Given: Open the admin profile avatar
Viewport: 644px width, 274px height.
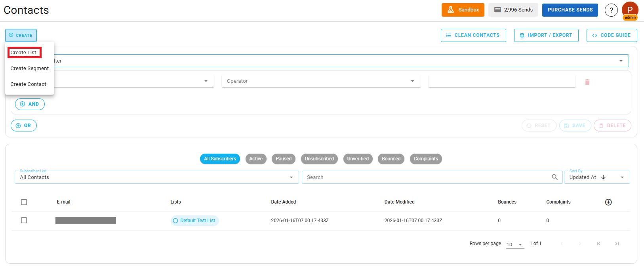Looking at the screenshot, I should [x=630, y=10].
